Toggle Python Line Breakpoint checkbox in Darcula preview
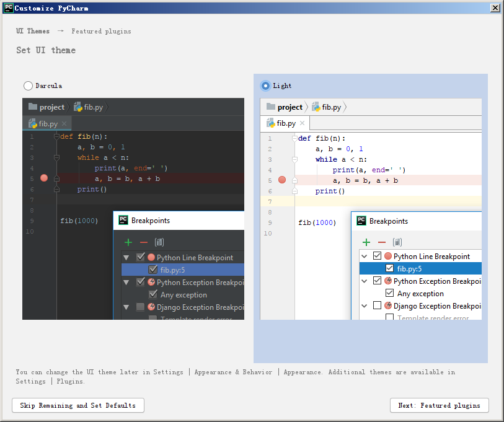504x422 pixels. pos(141,257)
